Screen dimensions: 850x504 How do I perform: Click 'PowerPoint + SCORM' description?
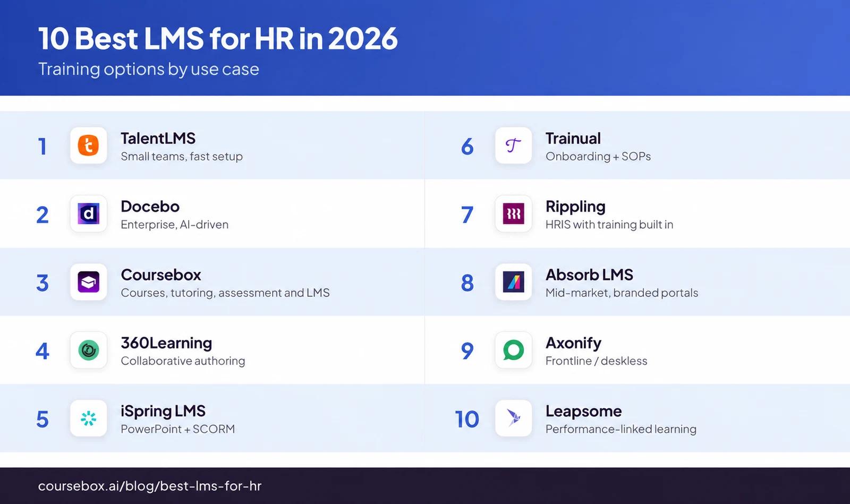178,429
